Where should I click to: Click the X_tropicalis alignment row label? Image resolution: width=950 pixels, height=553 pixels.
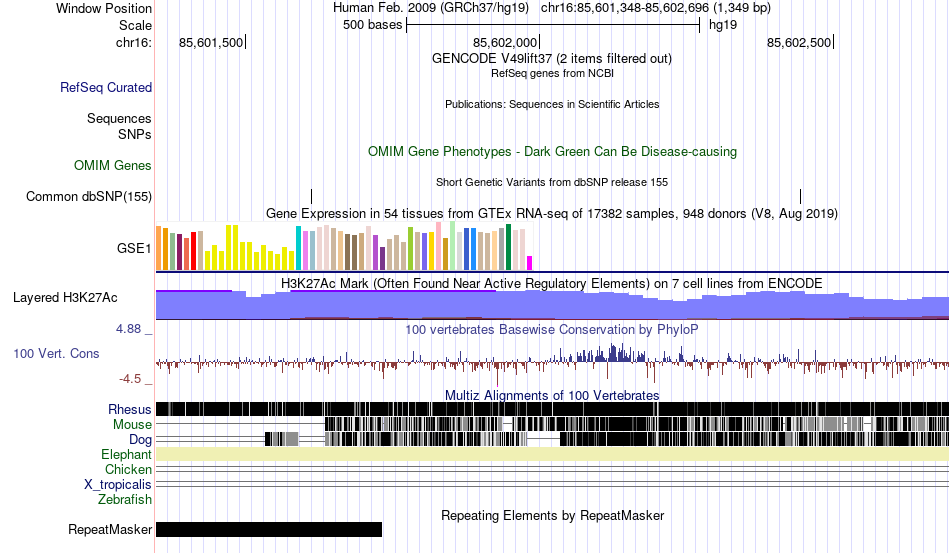[x=118, y=485]
